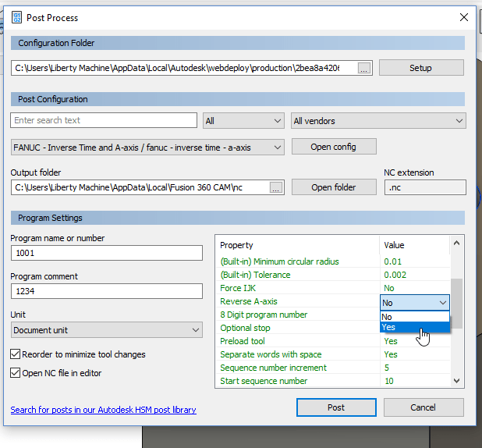Click the 0.002 tolerance value
Viewport: 482px width, 448px height.
coord(395,275)
